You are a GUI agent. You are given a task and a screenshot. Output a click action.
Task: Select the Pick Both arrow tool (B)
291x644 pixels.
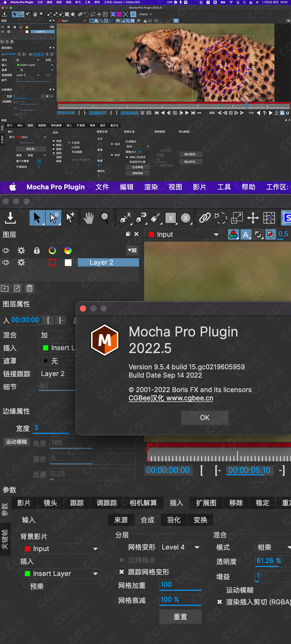[x=53, y=218]
